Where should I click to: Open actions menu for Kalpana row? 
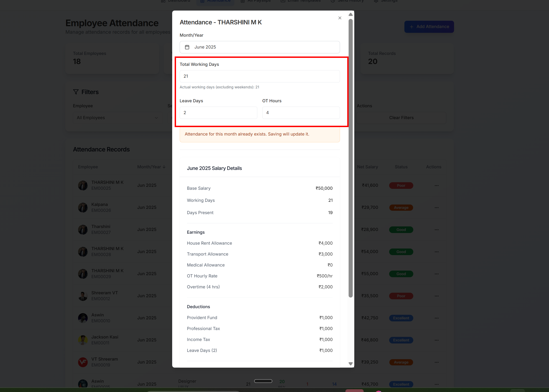pyautogui.click(x=436, y=208)
